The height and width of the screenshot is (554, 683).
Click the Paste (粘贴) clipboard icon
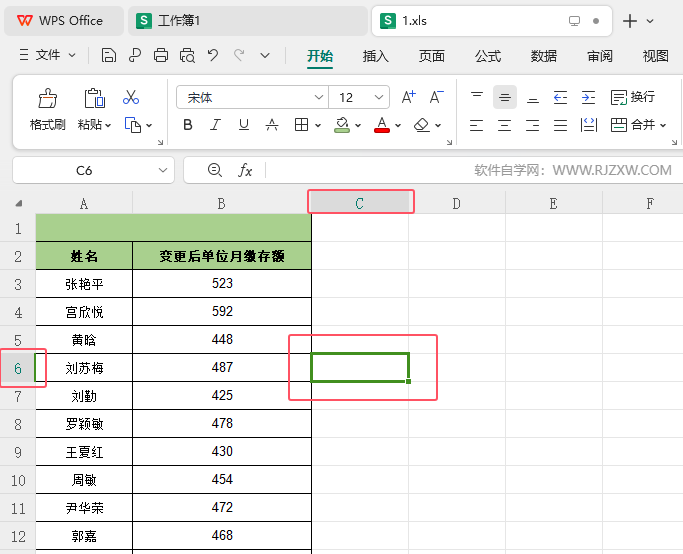95,98
